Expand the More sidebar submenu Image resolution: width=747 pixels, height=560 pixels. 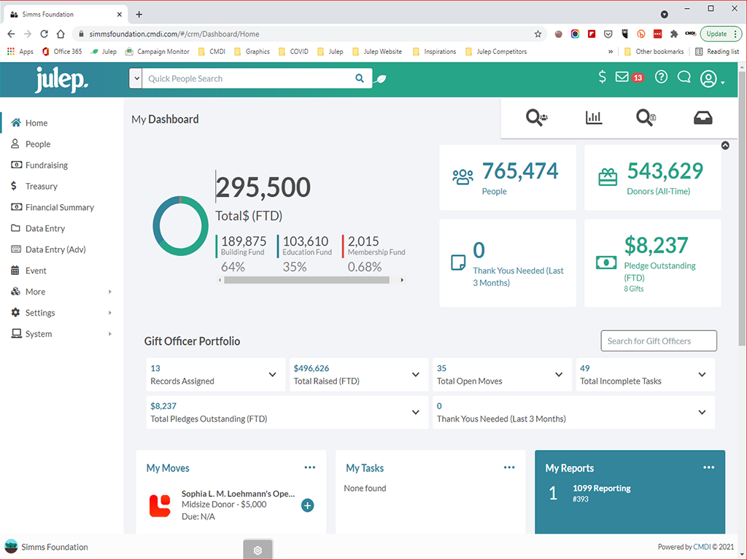pos(110,292)
